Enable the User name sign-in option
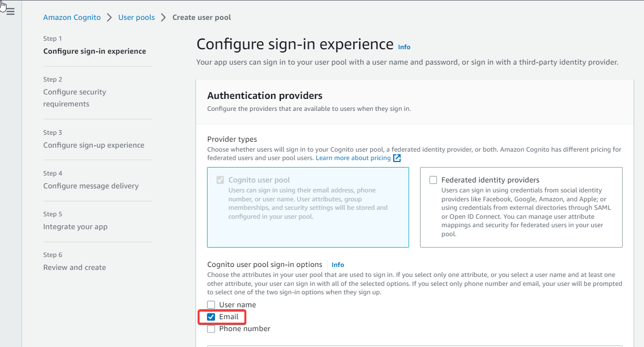 (x=211, y=305)
